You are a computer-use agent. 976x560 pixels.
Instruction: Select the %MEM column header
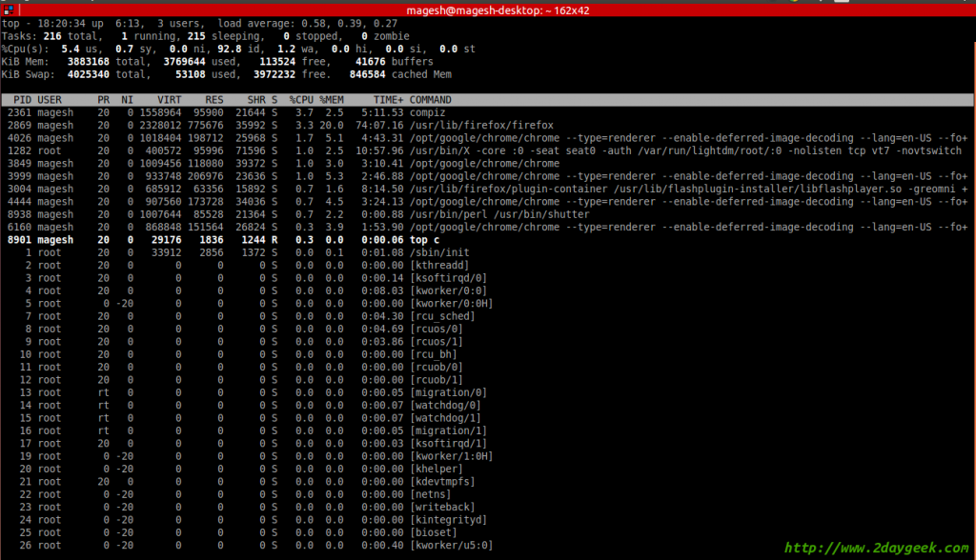[332, 99]
